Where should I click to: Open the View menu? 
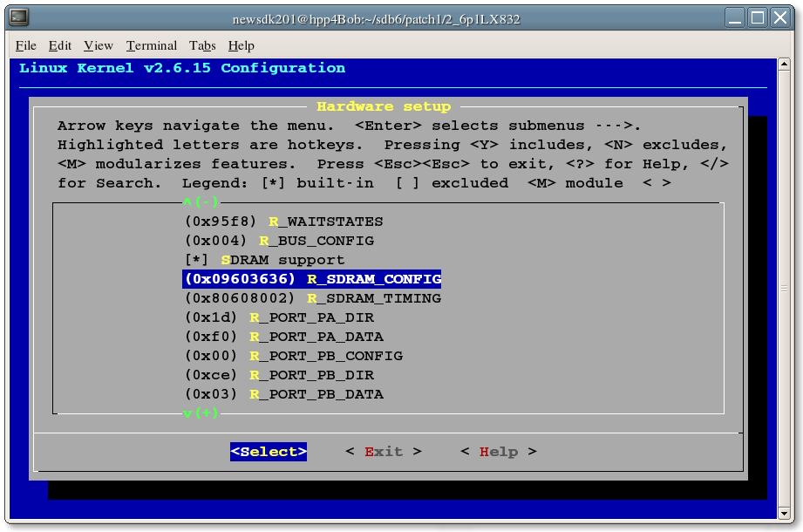tap(99, 45)
